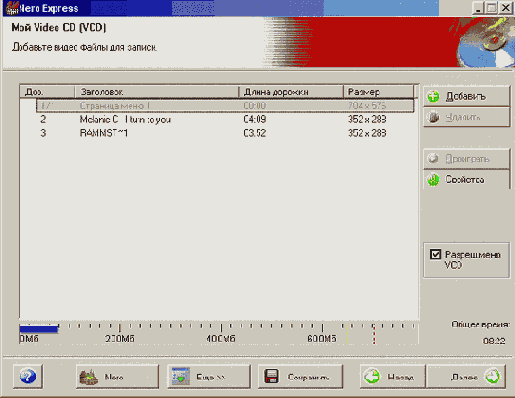Screen dimensions: 515x398
Task: Click the Nero Express title bar icon
Action: point(12,8)
